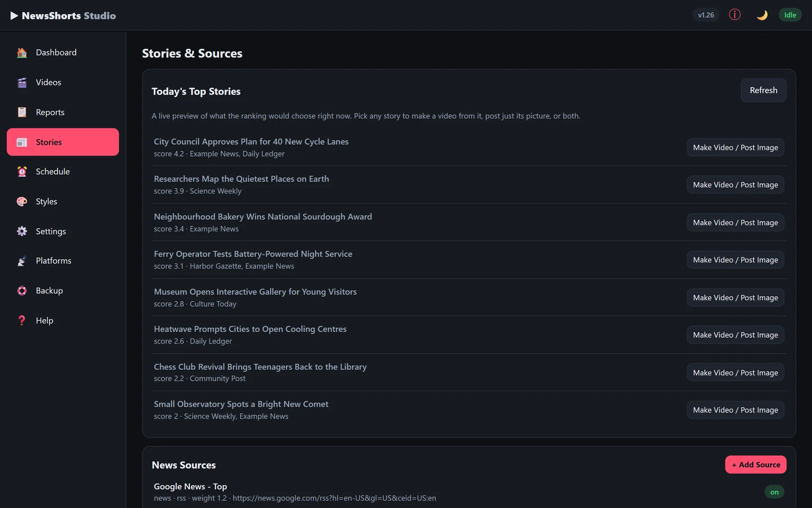Click the Google News RSS URL text
The image size is (812, 508).
tap(334, 498)
